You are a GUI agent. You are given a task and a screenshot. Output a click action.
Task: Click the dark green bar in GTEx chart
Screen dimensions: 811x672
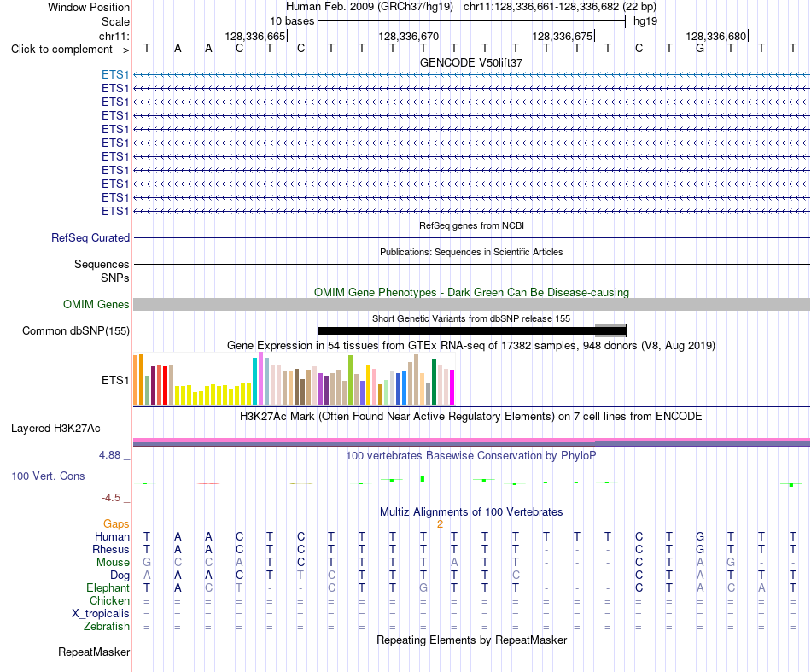coord(434,382)
